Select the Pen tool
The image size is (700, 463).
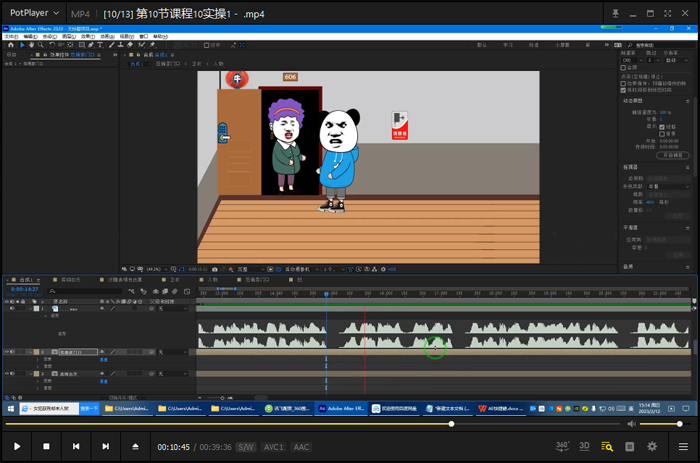point(91,45)
